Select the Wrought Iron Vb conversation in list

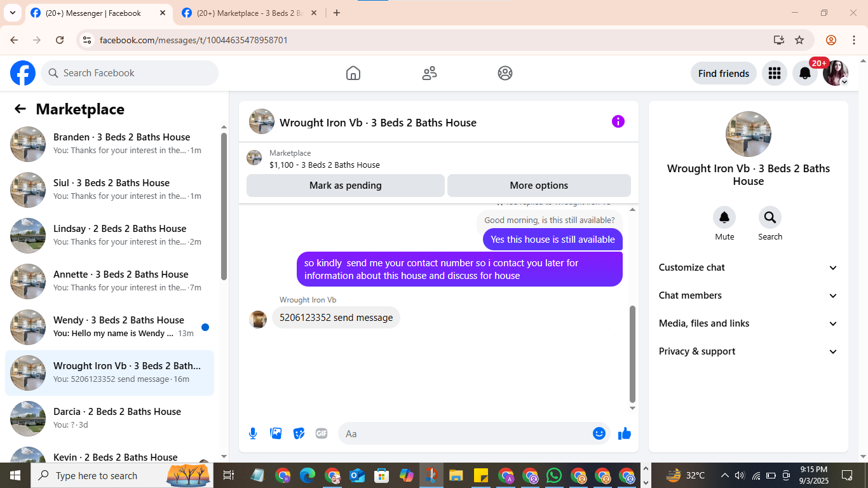coord(109,373)
